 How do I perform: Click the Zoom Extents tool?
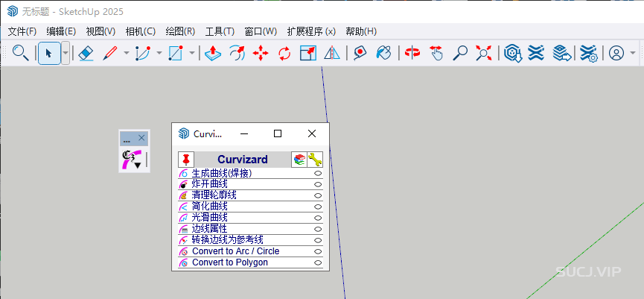click(484, 53)
